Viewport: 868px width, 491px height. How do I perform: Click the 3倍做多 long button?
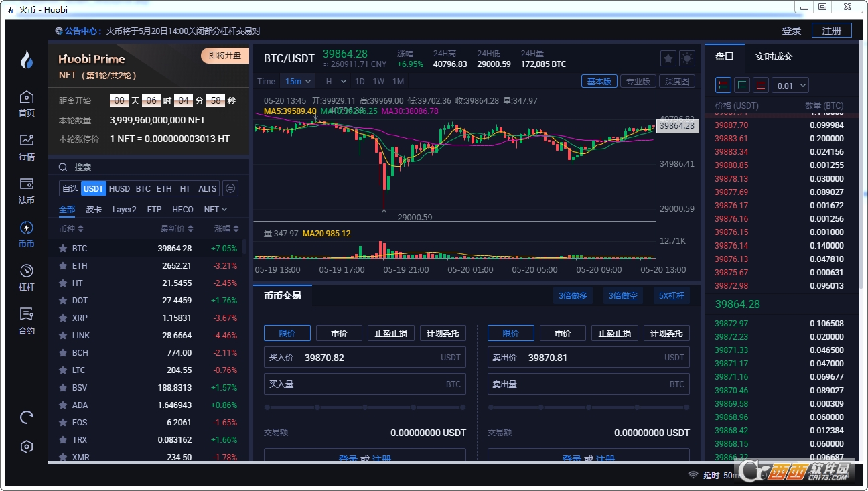click(573, 295)
